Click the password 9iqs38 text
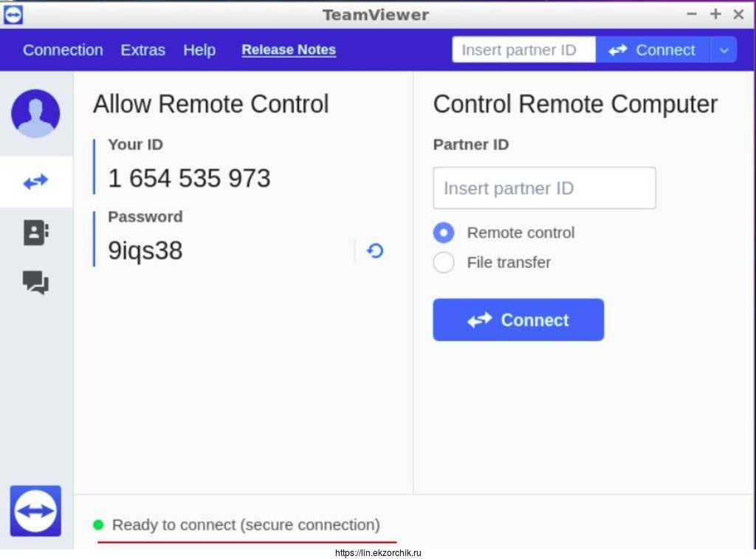The height and width of the screenshot is (559, 756). click(145, 251)
